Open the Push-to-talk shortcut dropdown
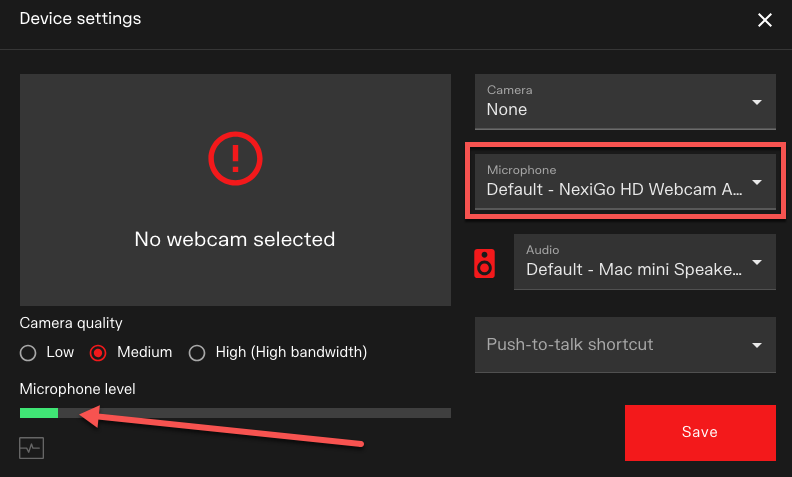Screen dimensions: 792x477 625,345
